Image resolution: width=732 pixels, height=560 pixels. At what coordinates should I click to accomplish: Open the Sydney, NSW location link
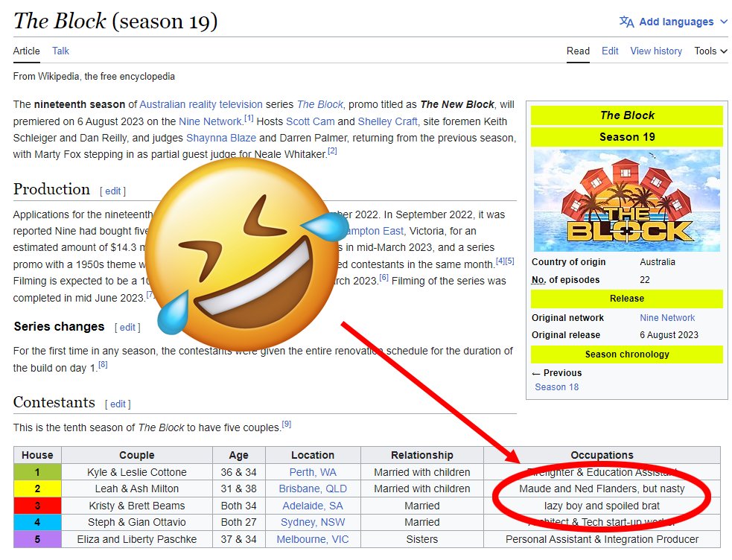point(313,522)
